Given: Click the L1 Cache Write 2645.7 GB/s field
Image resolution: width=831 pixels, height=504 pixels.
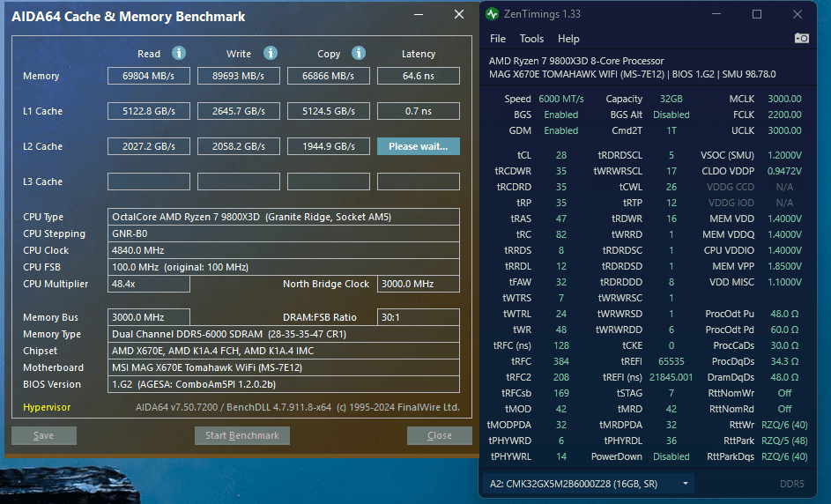Looking at the screenshot, I should (x=239, y=111).
